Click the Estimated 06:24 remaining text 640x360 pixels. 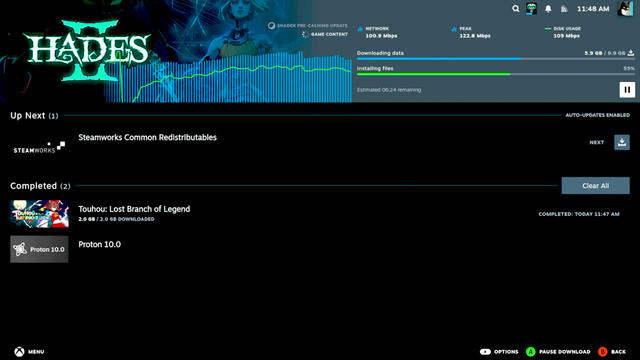[x=389, y=90]
